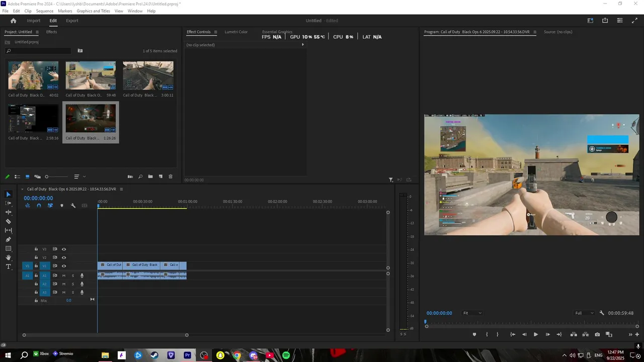This screenshot has height=362, width=644.
Task: Click the Extract button in Program monitor
Action: pyautogui.click(x=585, y=334)
